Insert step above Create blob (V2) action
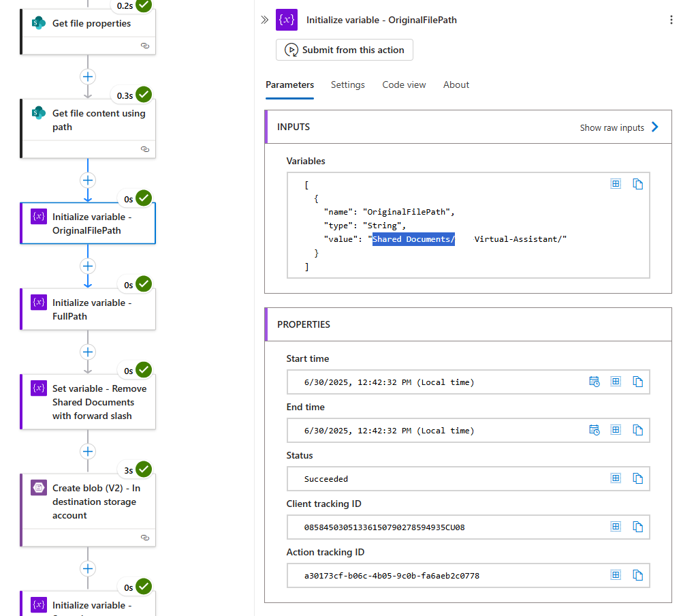 coord(88,451)
